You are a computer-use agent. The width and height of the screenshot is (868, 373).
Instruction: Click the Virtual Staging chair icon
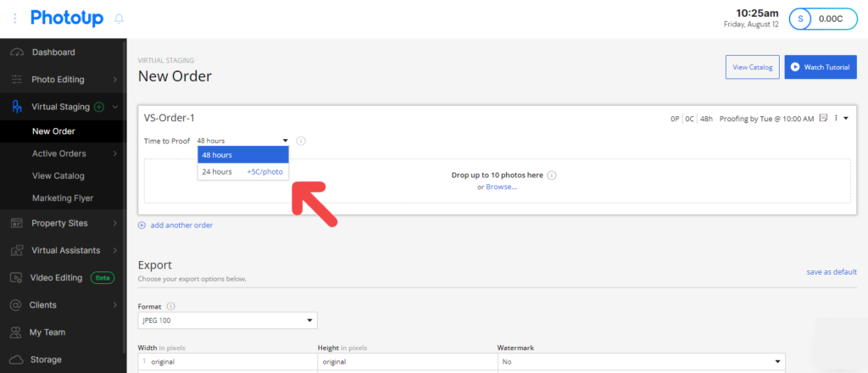[x=17, y=107]
